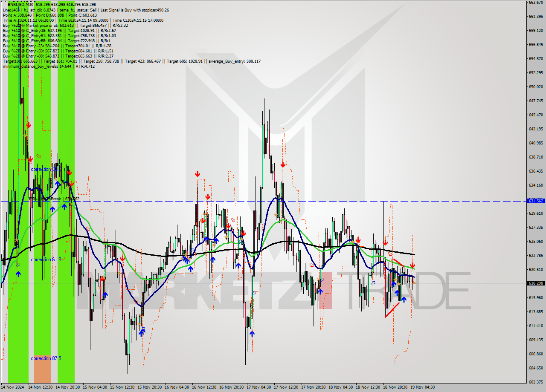Click the '18 Nov 20:30' time axis label
The width and height of the screenshot is (546, 392).
pos(395,387)
